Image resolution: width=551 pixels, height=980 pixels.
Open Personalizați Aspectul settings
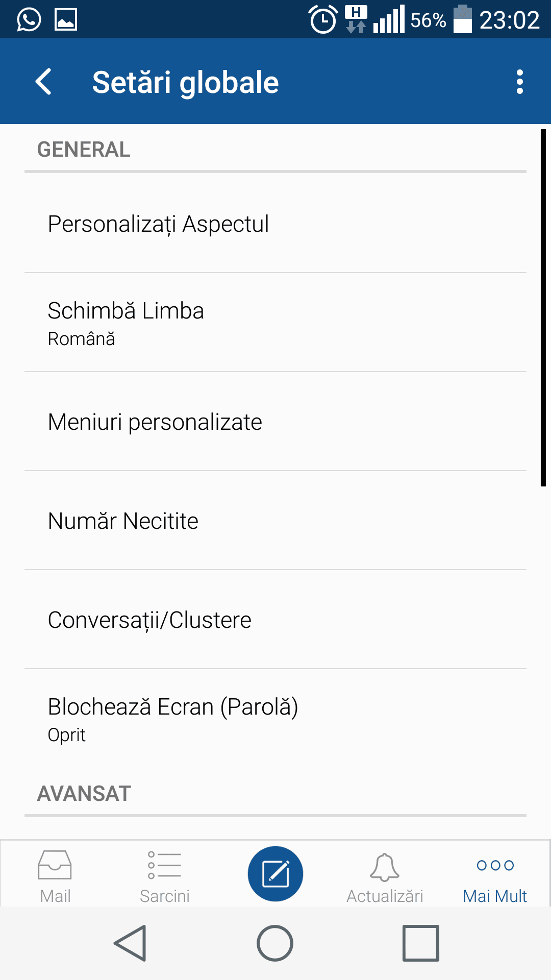coord(275,224)
